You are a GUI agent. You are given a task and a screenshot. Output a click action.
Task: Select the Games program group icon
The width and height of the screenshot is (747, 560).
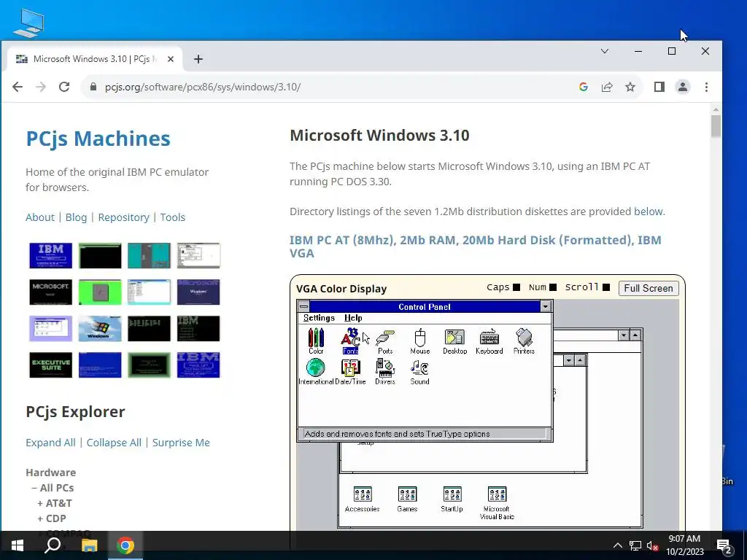[x=407, y=499]
